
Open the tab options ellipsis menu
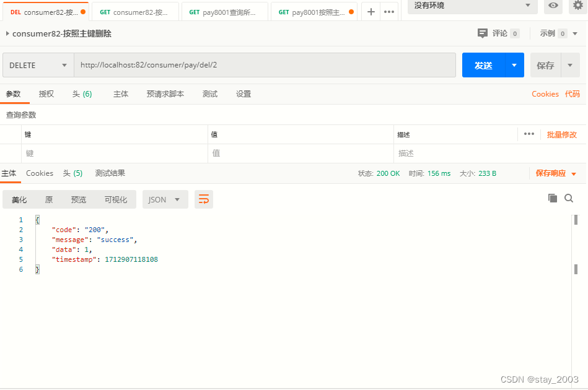[x=389, y=12]
